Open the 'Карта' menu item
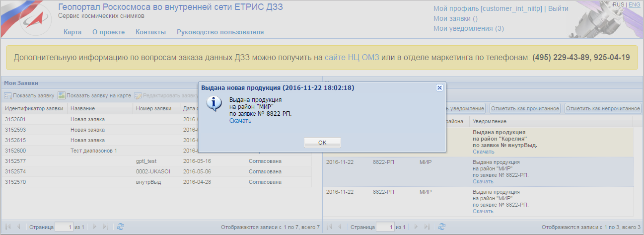The width and height of the screenshot is (644, 235). click(x=72, y=32)
